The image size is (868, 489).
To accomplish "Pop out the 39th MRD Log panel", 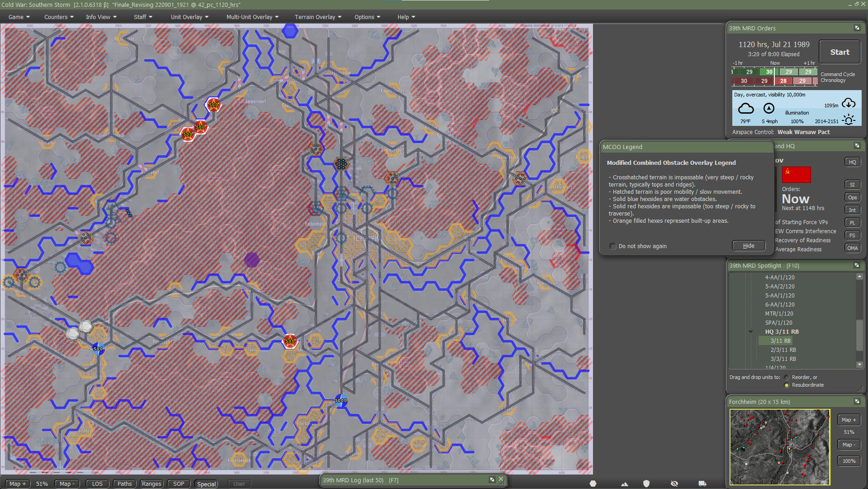I will (491, 480).
